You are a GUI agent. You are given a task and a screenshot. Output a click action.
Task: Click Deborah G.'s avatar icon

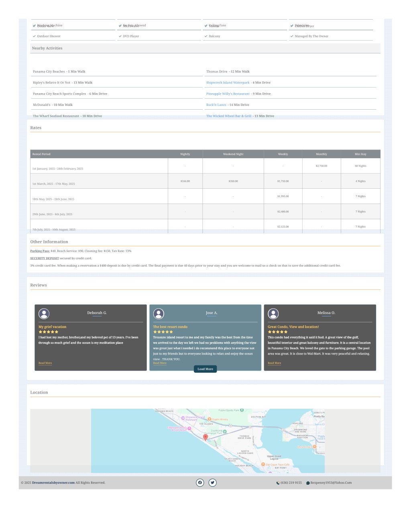44,314
